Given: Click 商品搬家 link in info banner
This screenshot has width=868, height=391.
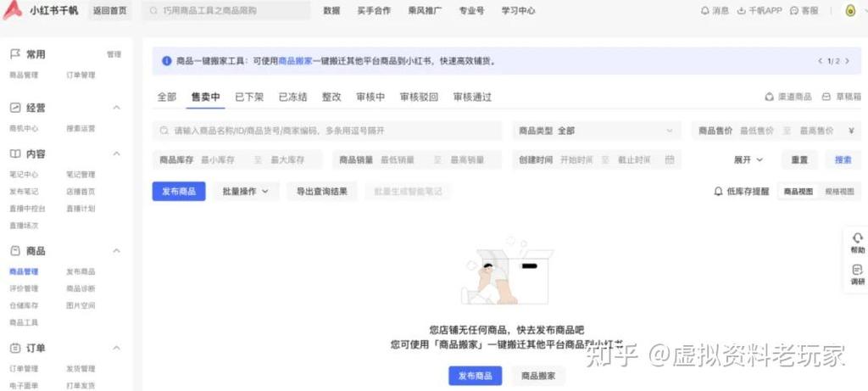Looking at the screenshot, I should tap(295, 61).
